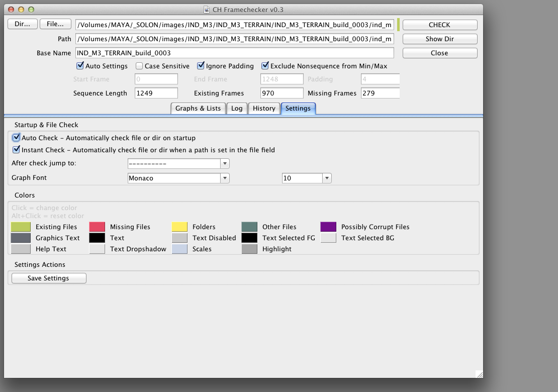This screenshot has height=392, width=558.
Task: Click the green status indicator bar
Action: tap(398, 25)
